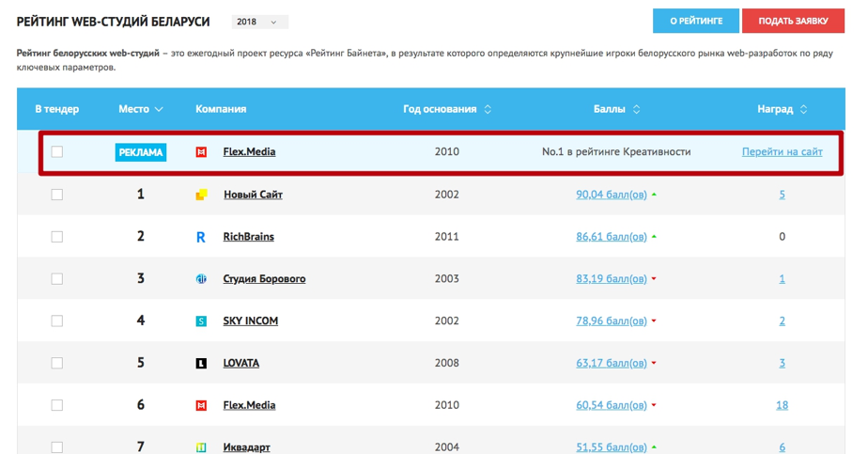Screen dimensions: 868x454
Task: Open the 86,61 балл(ов) score link
Action: 612,237
